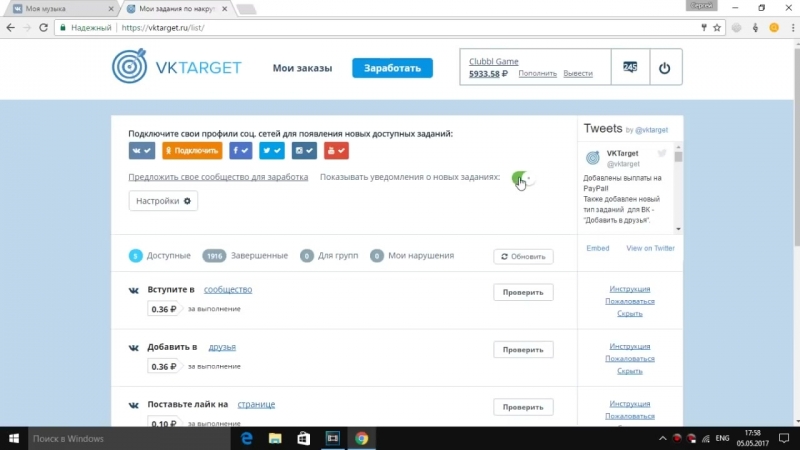Screen dimensions: 800x450
Task: Click the connected Twitter profile button
Action: click(271, 151)
